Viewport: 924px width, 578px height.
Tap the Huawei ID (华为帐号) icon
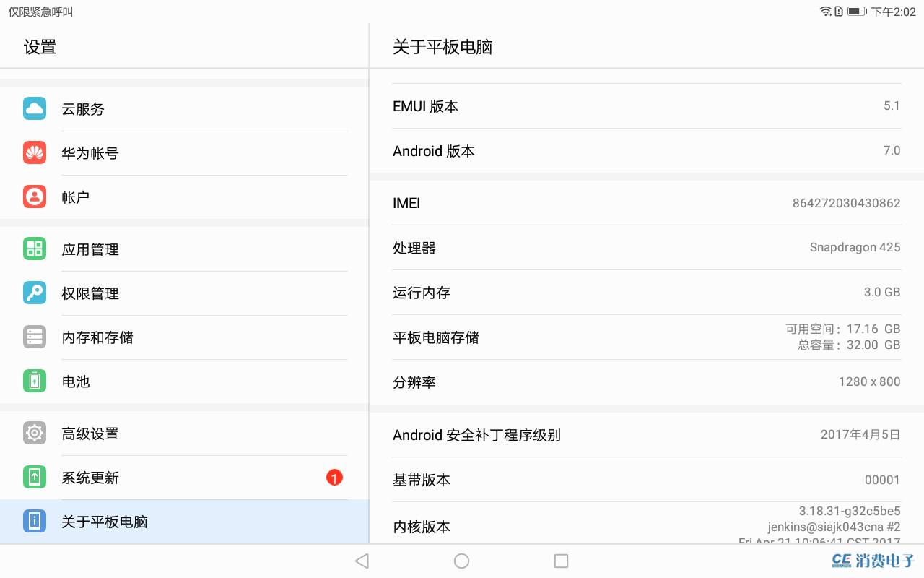[x=34, y=152]
